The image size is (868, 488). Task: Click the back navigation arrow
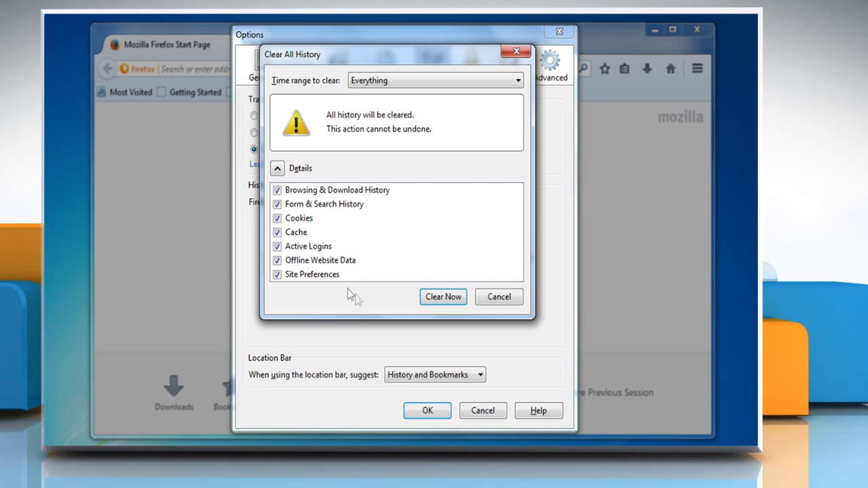(x=107, y=68)
